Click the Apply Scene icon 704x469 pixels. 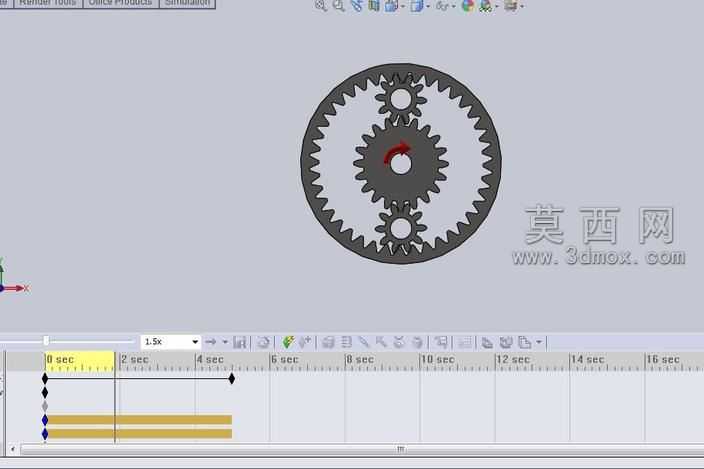pyautogui.click(x=486, y=5)
